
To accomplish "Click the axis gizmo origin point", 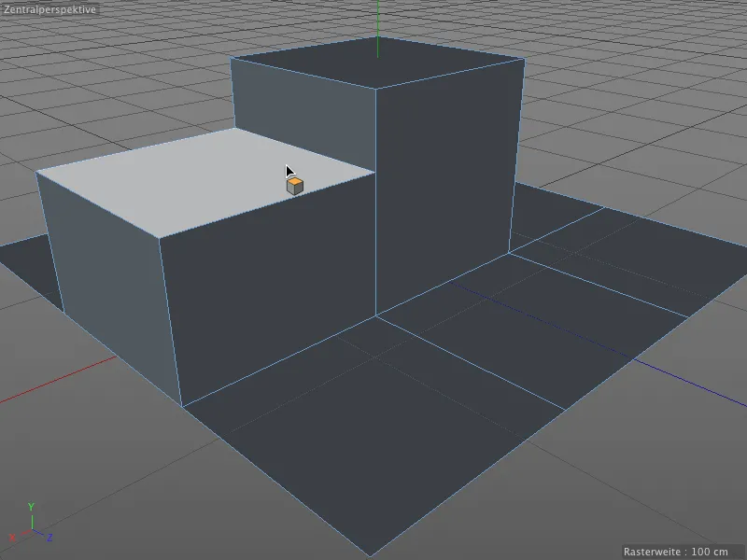I will point(32,529).
